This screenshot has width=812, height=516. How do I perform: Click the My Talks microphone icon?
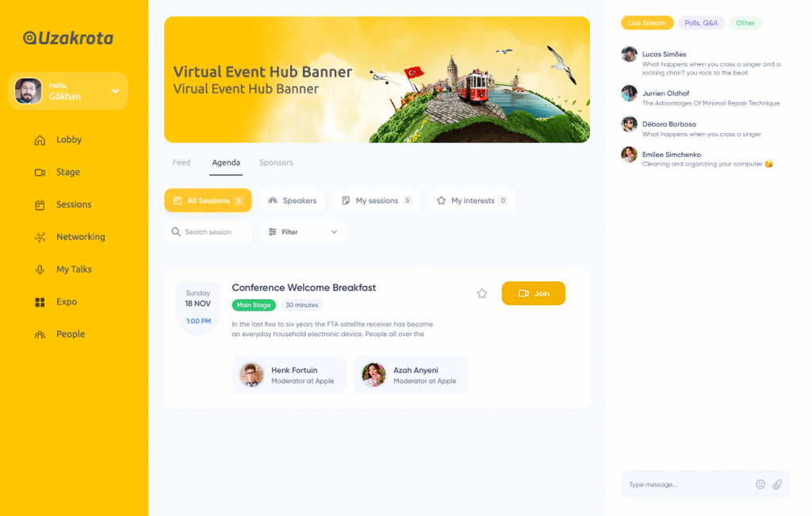click(40, 269)
